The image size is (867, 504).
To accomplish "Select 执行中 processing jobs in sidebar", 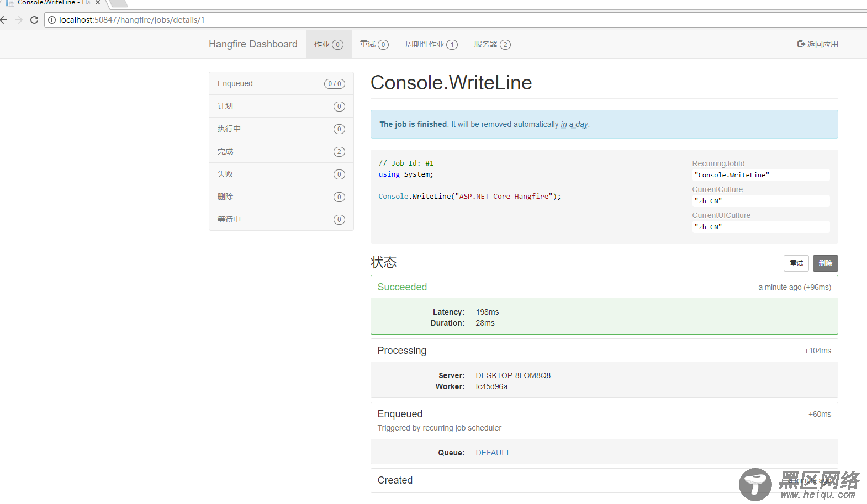I will (x=281, y=129).
